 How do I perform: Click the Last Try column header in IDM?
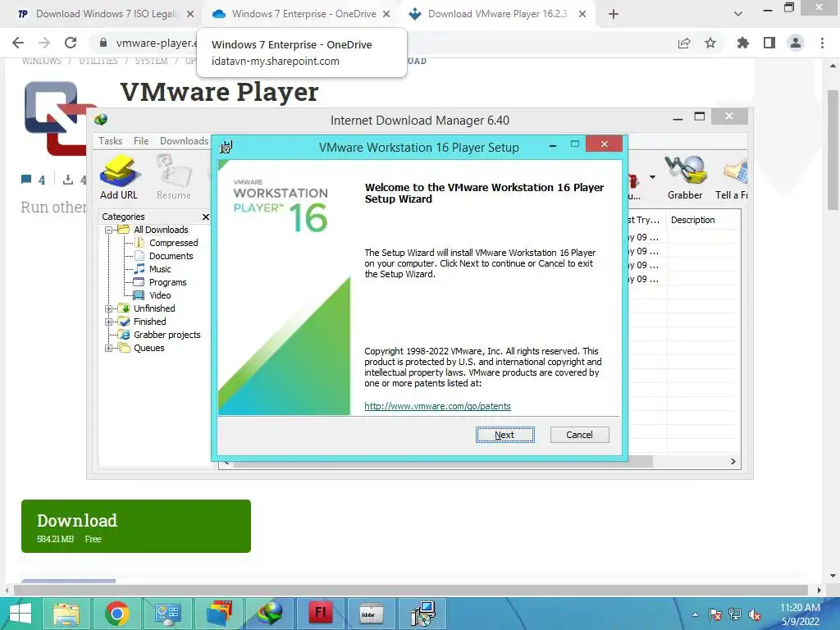[646, 220]
